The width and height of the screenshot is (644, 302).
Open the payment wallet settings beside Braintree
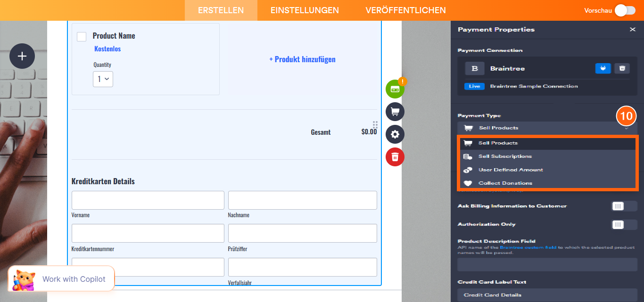(603, 68)
